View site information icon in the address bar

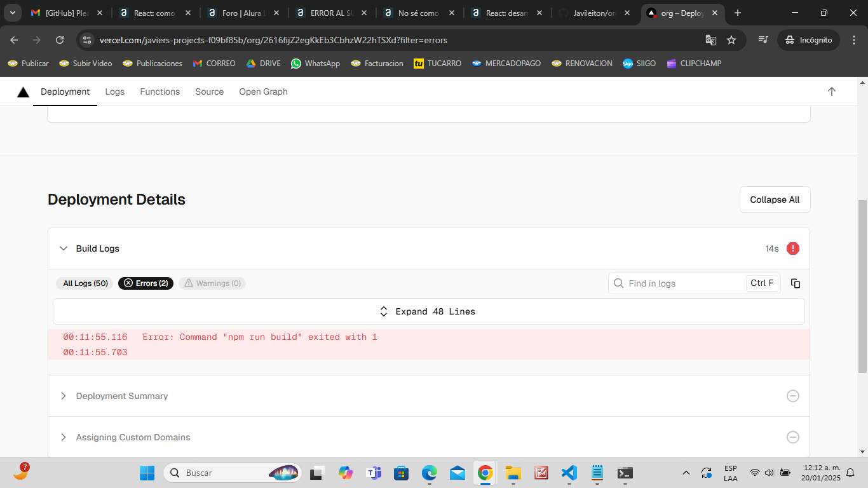pyautogui.click(x=87, y=40)
